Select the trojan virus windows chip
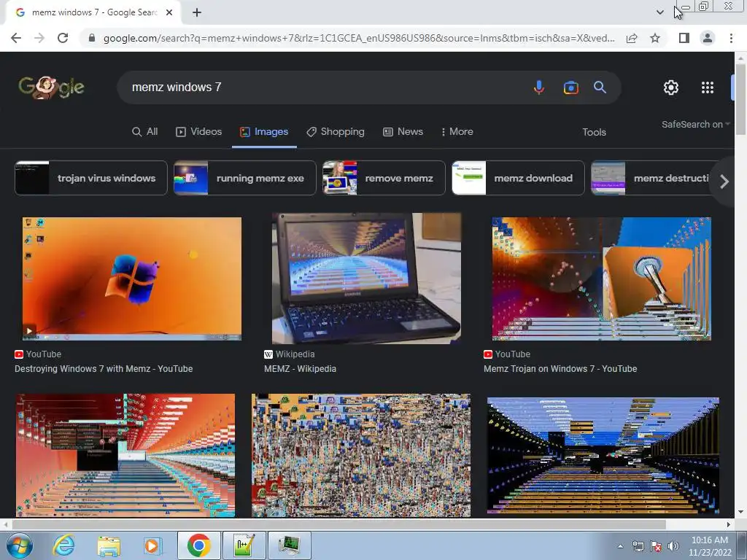This screenshot has height=560, width=747. tap(91, 178)
